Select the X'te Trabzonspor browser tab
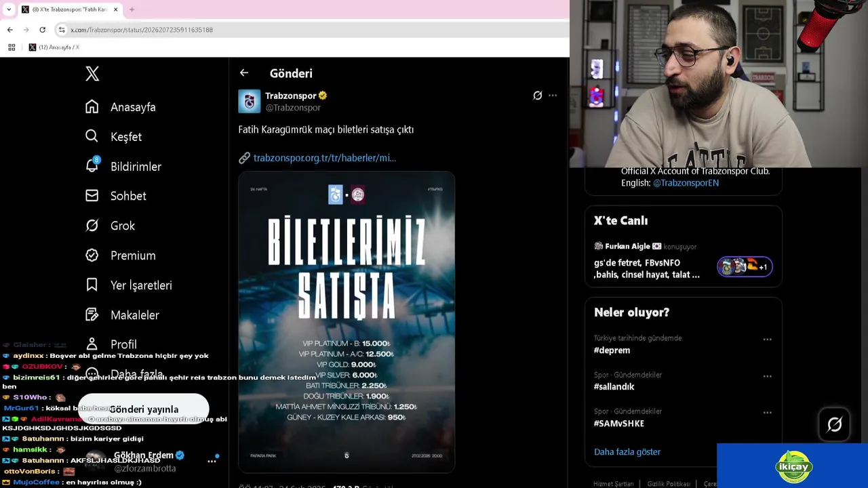This screenshot has height=488, width=868. (x=70, y=9)
